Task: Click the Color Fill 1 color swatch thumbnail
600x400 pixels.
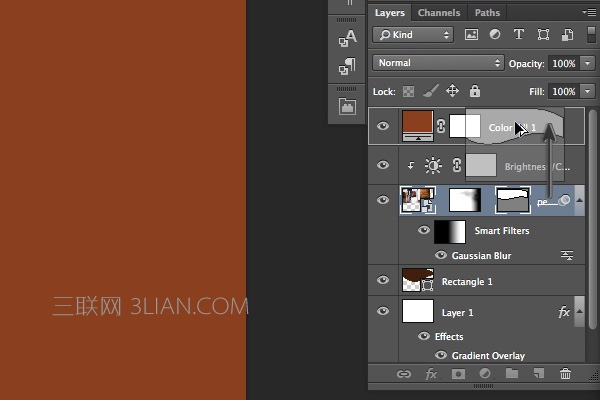Action: click(417, 126)
